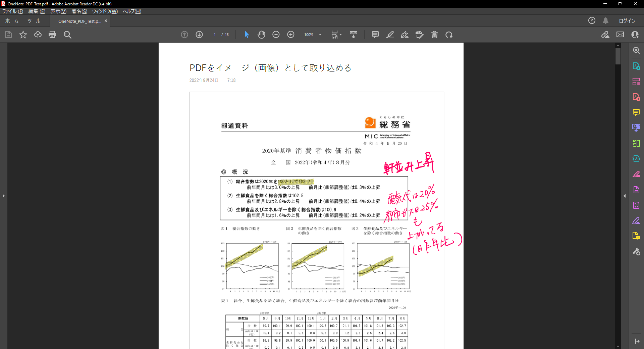Click the ログイン button
Viewport: 644px width, 349px height.
pyautogui.click(x=628, y=20)
